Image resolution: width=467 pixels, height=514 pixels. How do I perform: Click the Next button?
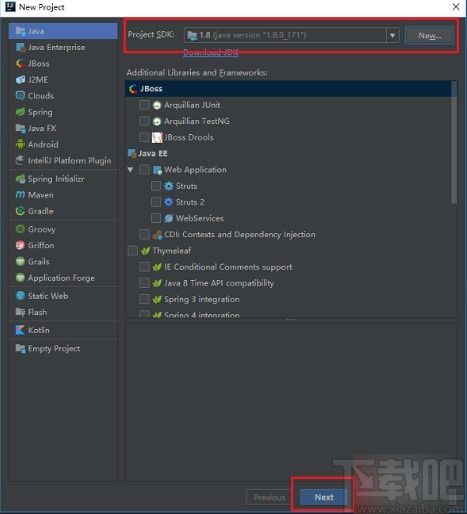point(323,497)
